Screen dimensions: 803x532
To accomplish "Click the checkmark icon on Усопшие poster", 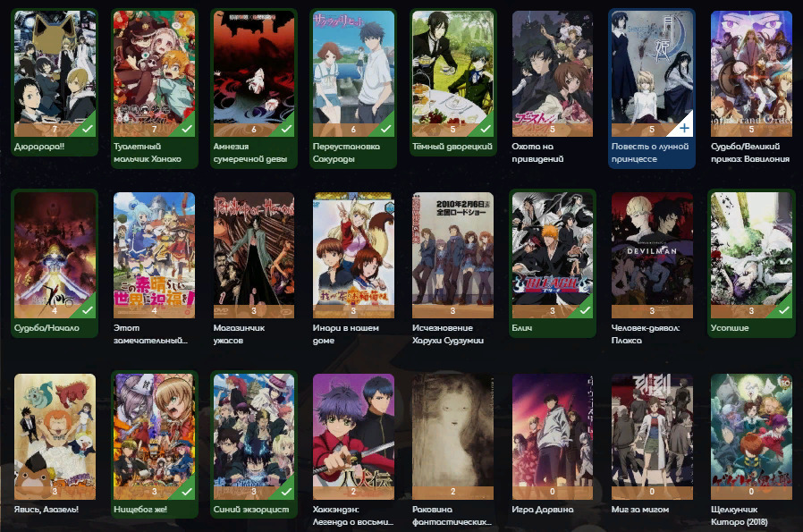I will coord(784,309).
